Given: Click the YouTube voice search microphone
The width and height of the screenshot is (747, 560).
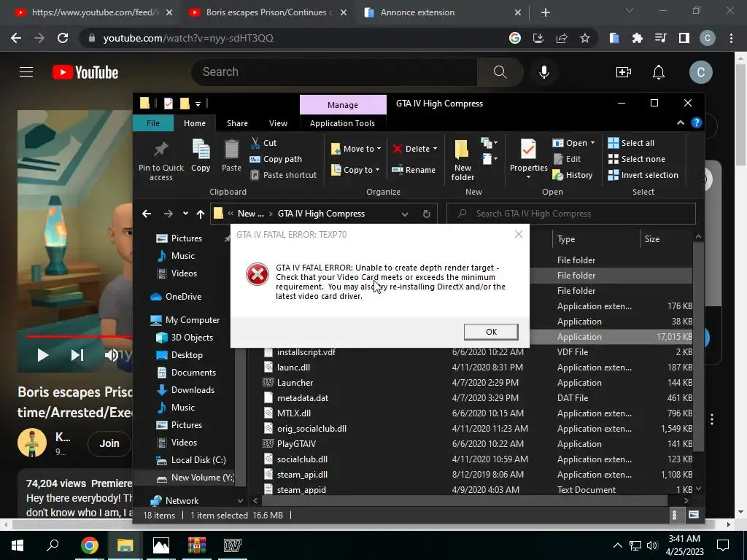Looking at the screenshot, I should (x=544, y=72).
